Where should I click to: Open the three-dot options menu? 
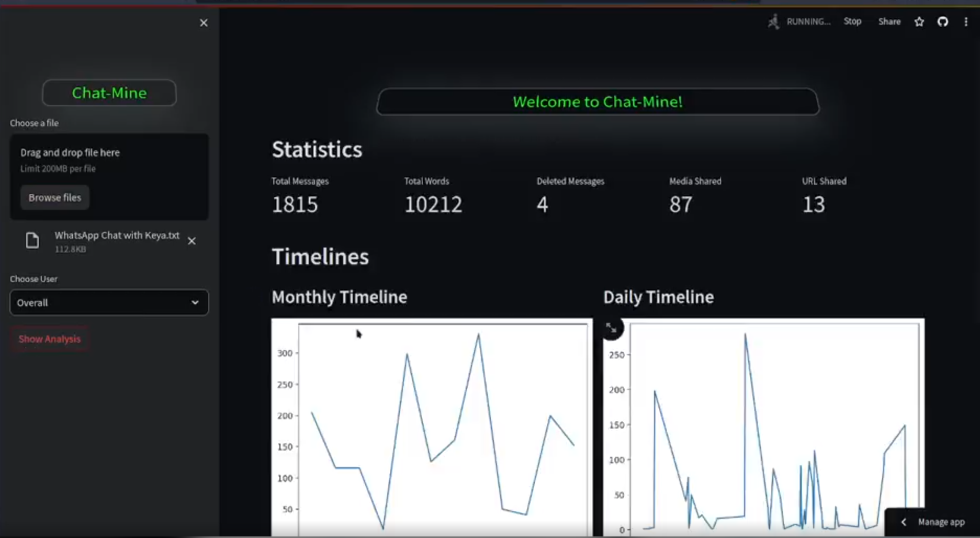pos(966,21)
